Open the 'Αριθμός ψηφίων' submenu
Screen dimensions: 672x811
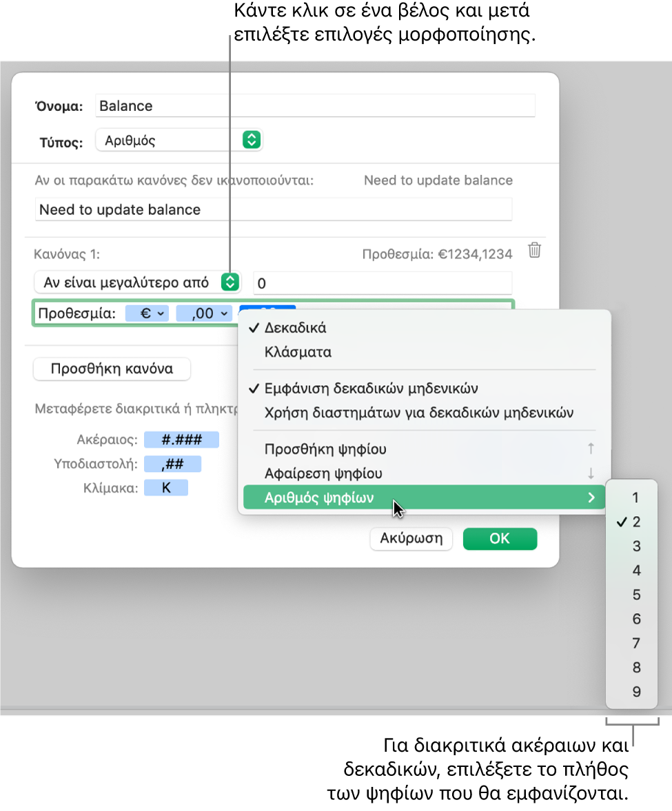pos(424,497)
